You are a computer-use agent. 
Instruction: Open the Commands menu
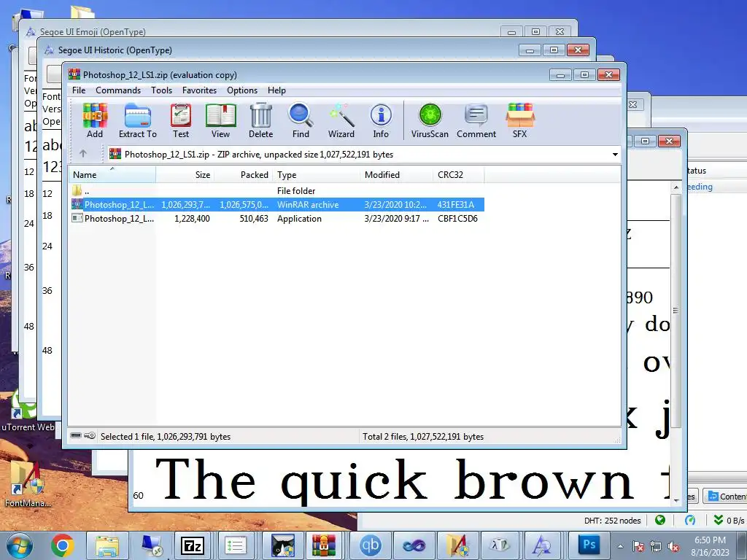(x=118, y=90)
